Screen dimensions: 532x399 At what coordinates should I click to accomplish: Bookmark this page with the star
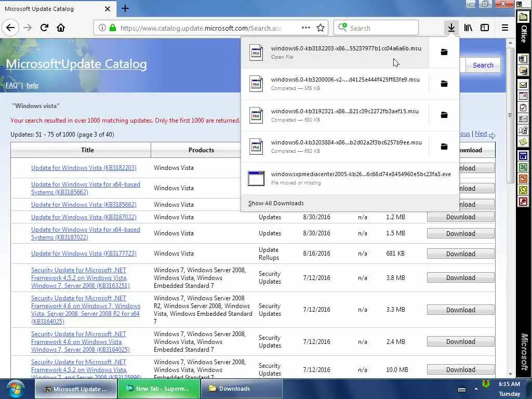320,28
